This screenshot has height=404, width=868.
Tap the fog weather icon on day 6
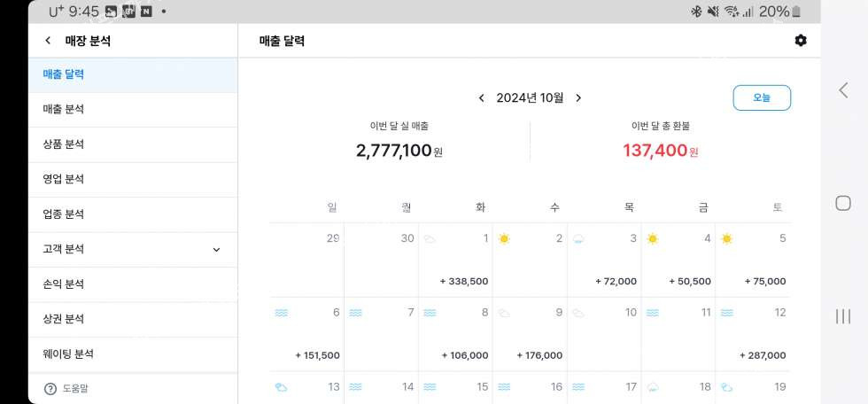tap(281, 313)
